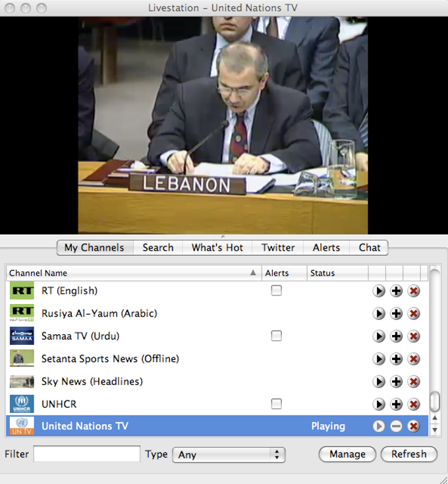Click the Setanta Sports News thumbnail

(x=22, y=358)
